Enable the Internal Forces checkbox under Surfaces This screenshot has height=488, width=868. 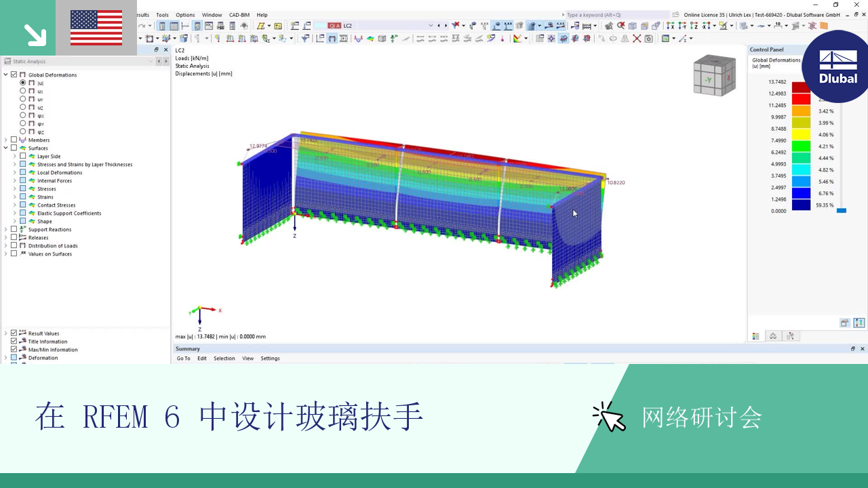coord(21,180)
